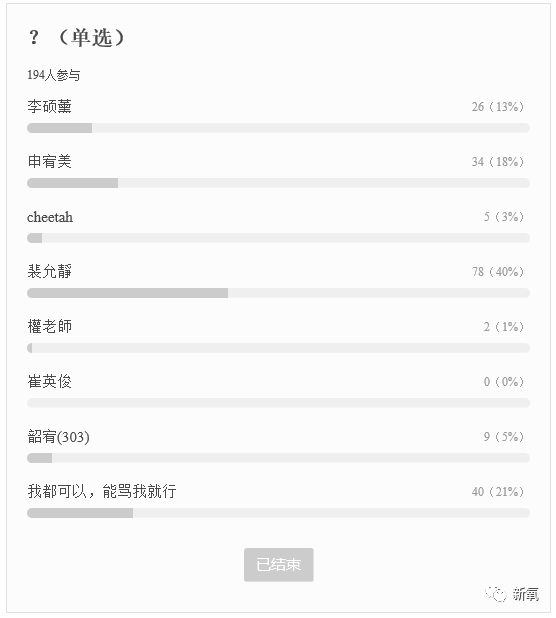Click the empty 崔英俊 0% bar

[x=278, y=403]
